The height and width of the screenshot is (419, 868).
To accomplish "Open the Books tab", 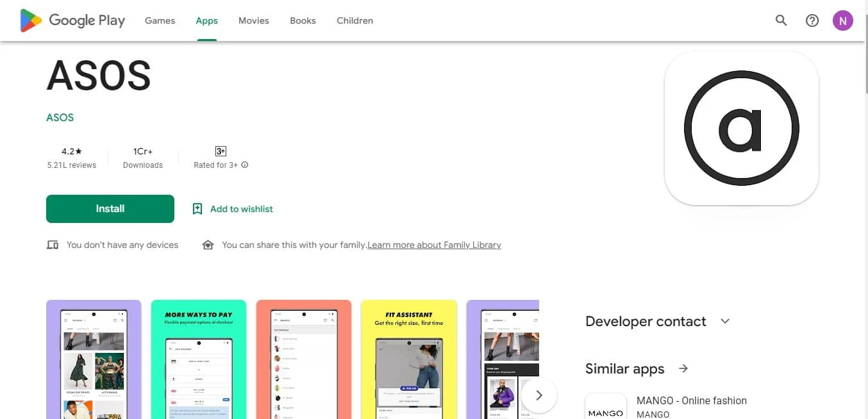I will (x=303, y=21).
